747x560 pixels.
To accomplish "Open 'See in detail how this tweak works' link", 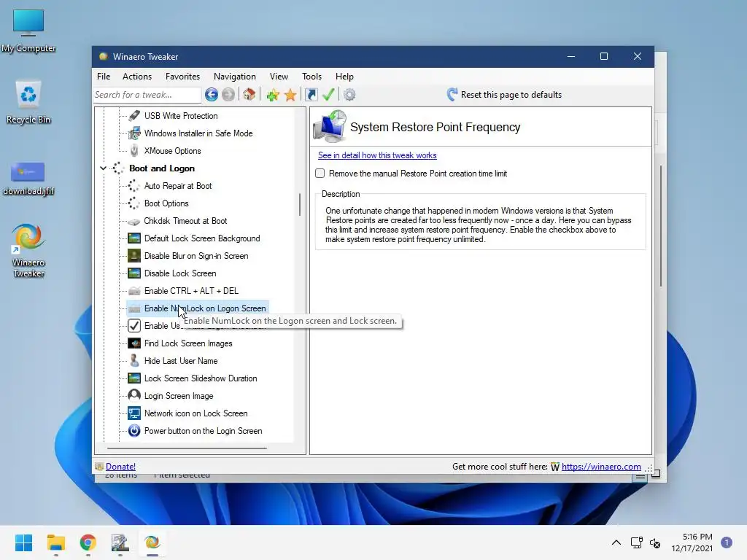I will 377,155.
